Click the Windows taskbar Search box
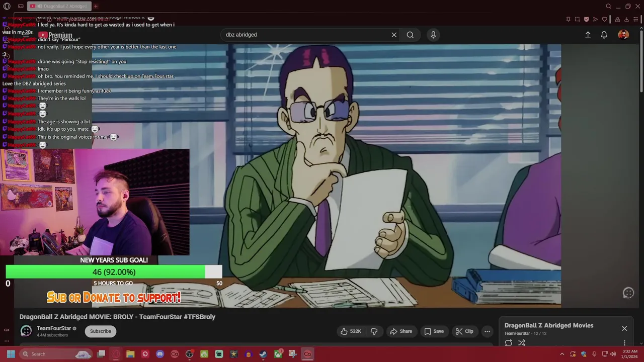The image size is (644, 362). tap(56, 354)
